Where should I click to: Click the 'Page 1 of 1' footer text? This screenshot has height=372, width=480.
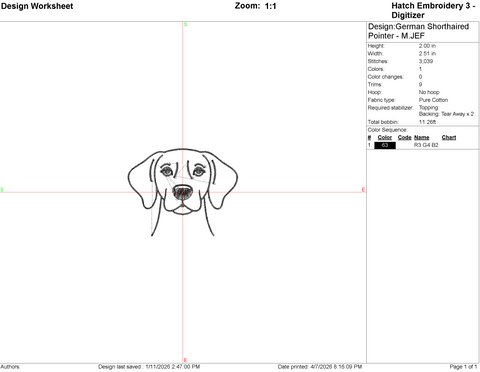(x=463, y=367)
